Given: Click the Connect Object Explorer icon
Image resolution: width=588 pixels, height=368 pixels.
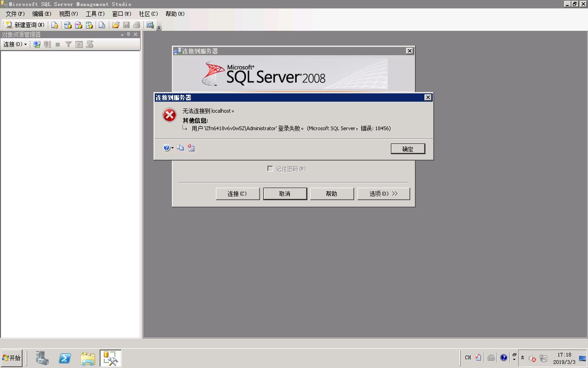Looking at the screenshot, I should pos(37,44).
